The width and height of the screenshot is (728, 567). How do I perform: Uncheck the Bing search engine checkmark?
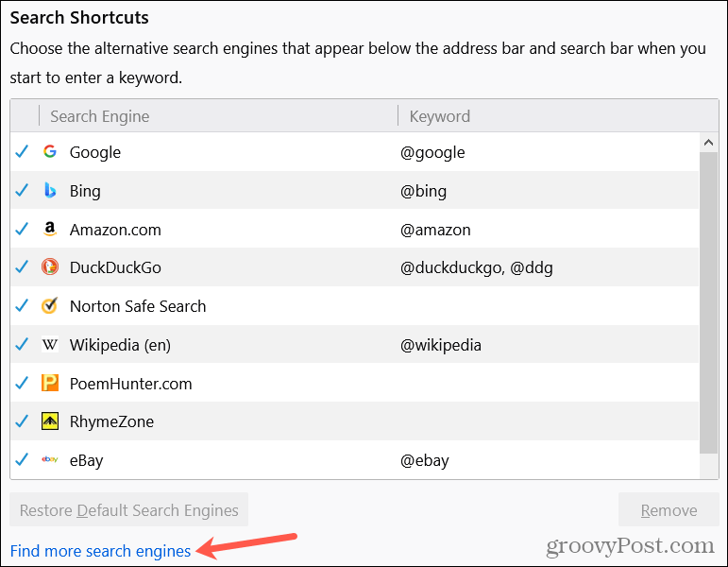pos(22,190)
